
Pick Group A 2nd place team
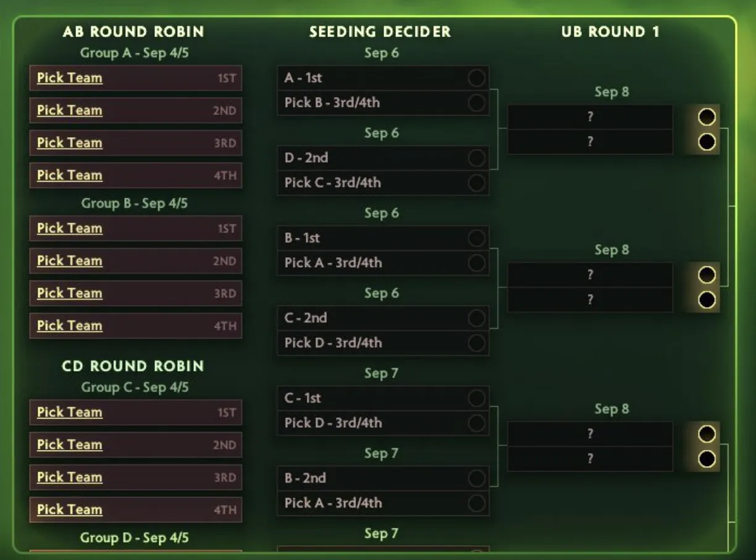click(135, 110)
